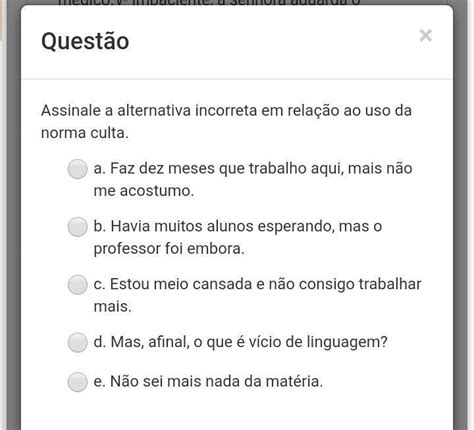Click the wrapped line 'professor foi embora.' of option b

coord(169,249)
